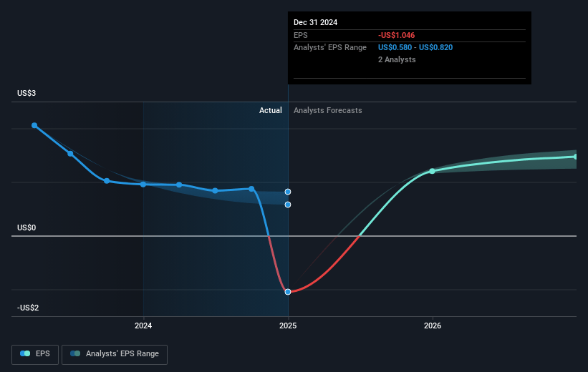Click the upper analyst range marker at 2025
The width and height of the screenshot is (588, 372).
(x=288, y=192)
